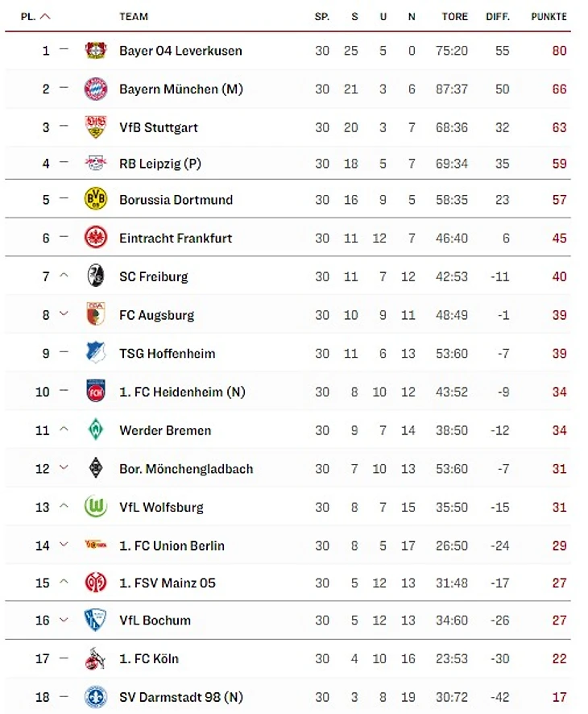
Task: Open the TSG Hoffenheim team page
Action: click(167, 353)
